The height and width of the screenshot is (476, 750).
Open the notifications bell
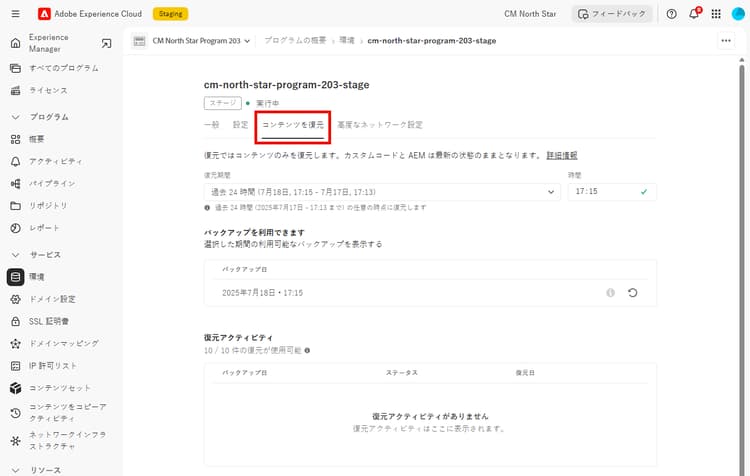pos(694,14)
